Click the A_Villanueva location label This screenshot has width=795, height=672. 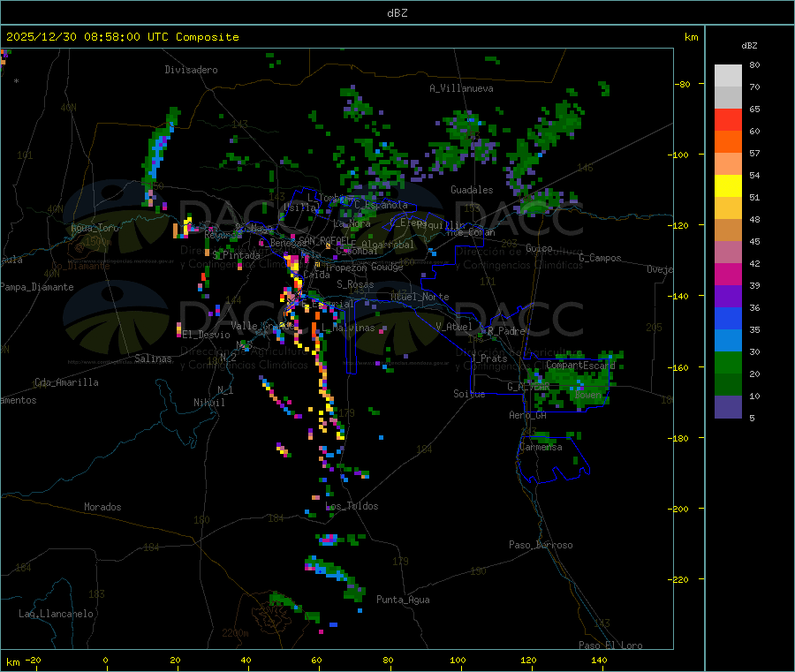(461, 88)
